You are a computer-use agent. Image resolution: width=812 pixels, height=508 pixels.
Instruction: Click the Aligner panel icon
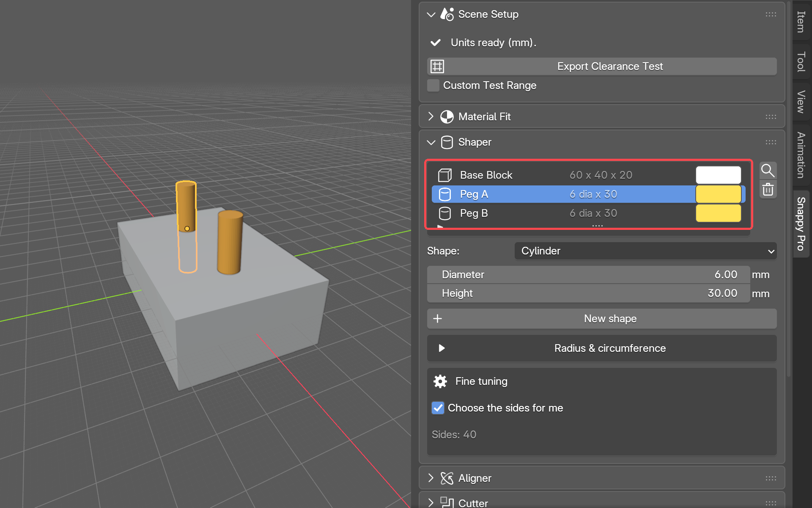[x=447, y=478]
